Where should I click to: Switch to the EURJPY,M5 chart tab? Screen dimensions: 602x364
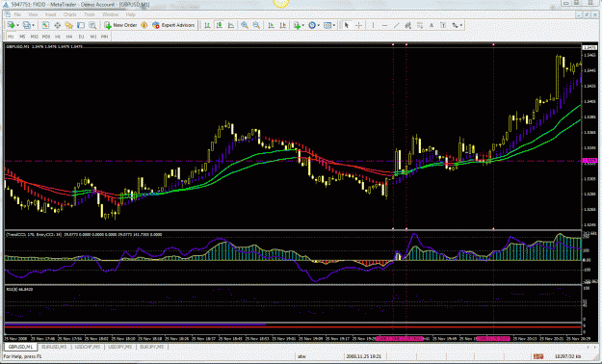pos(151,347)
